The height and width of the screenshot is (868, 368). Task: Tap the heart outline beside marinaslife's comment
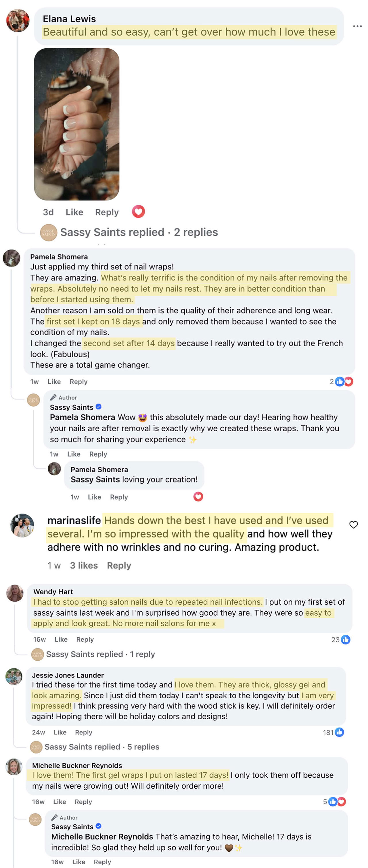pos(353,524)
